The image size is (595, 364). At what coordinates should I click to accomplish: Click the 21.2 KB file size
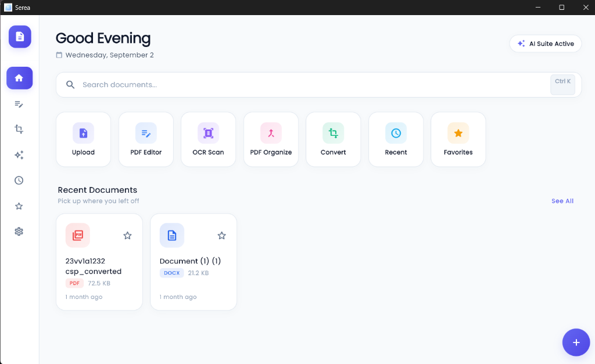point(198,273)
